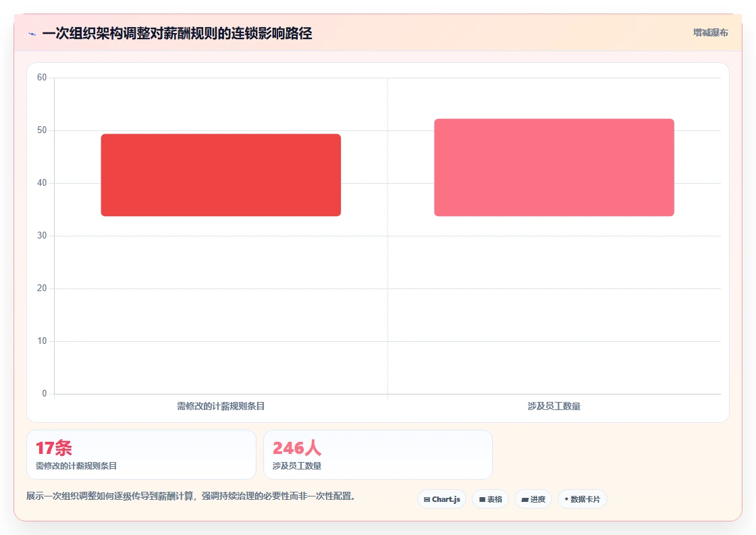Click the y-axis value 30
Screen dimensions: 756x535
pos(42,236)
